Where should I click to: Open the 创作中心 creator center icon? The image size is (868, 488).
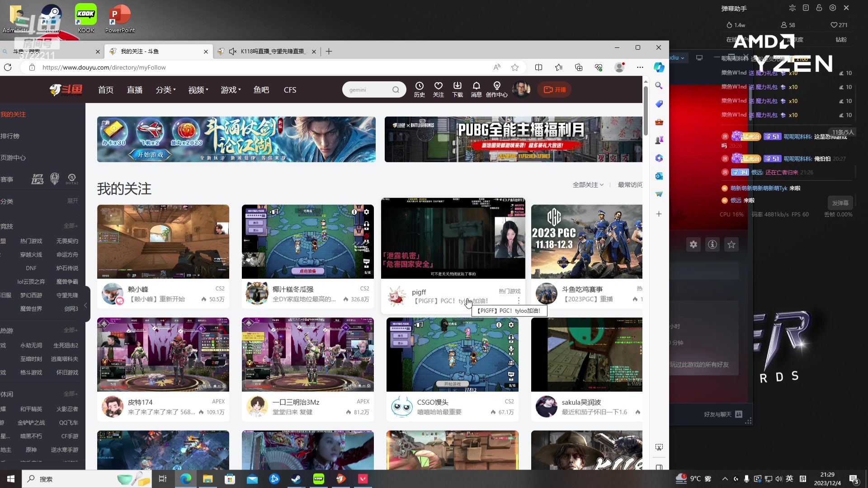(497, 89)
